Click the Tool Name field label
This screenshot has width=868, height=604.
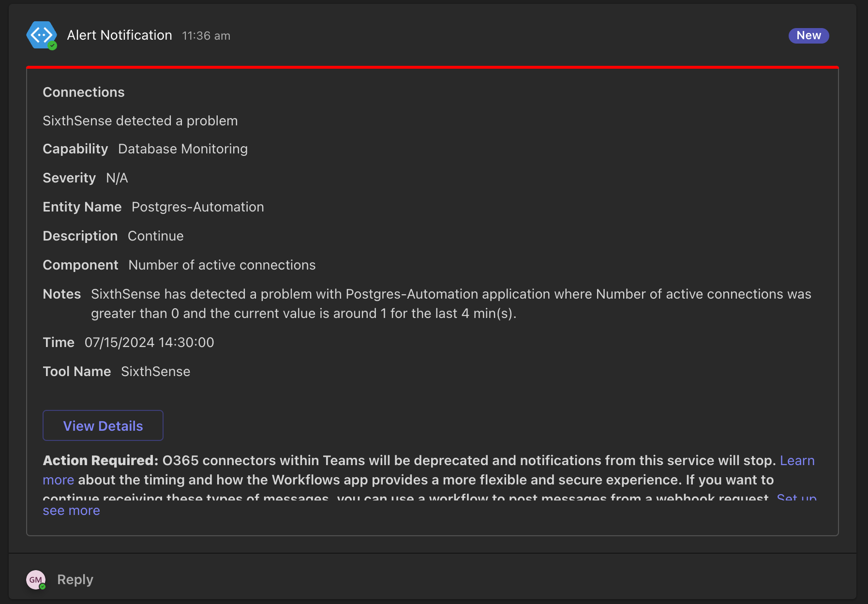click(x=77, y=372)
